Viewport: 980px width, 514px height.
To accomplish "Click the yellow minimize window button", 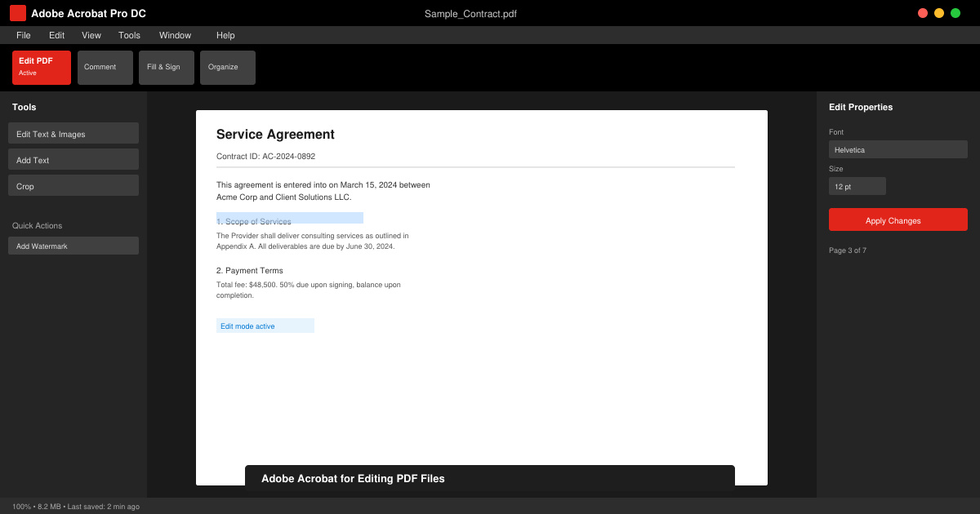I will pyautogui.click(x=939, y=13).
